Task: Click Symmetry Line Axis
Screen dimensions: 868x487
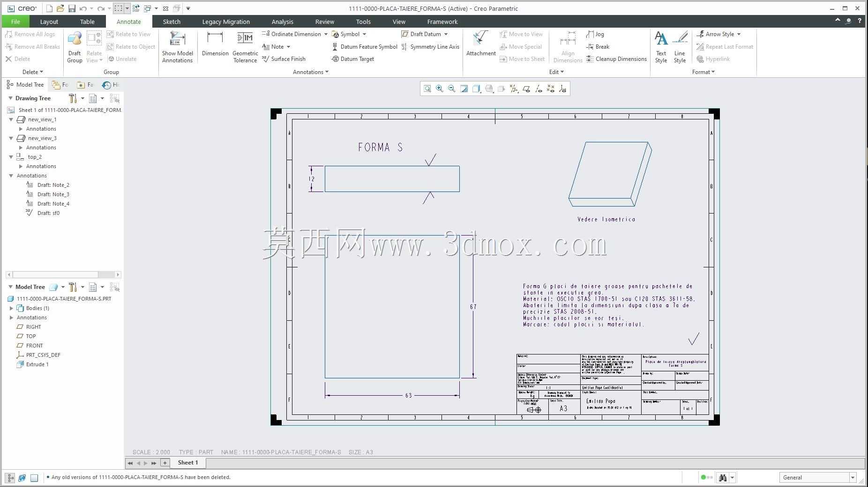Action: click(x=430, y=47)
